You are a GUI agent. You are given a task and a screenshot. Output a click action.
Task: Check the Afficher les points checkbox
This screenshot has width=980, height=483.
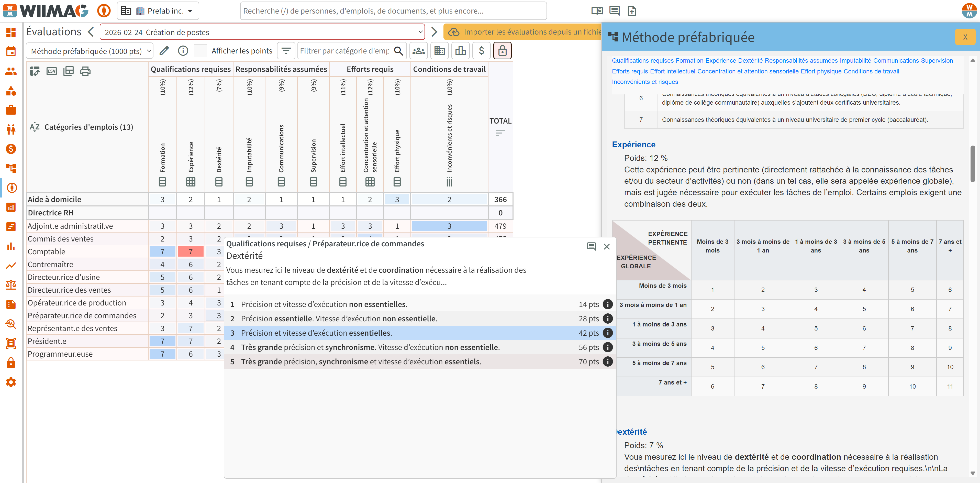[201, 51]
